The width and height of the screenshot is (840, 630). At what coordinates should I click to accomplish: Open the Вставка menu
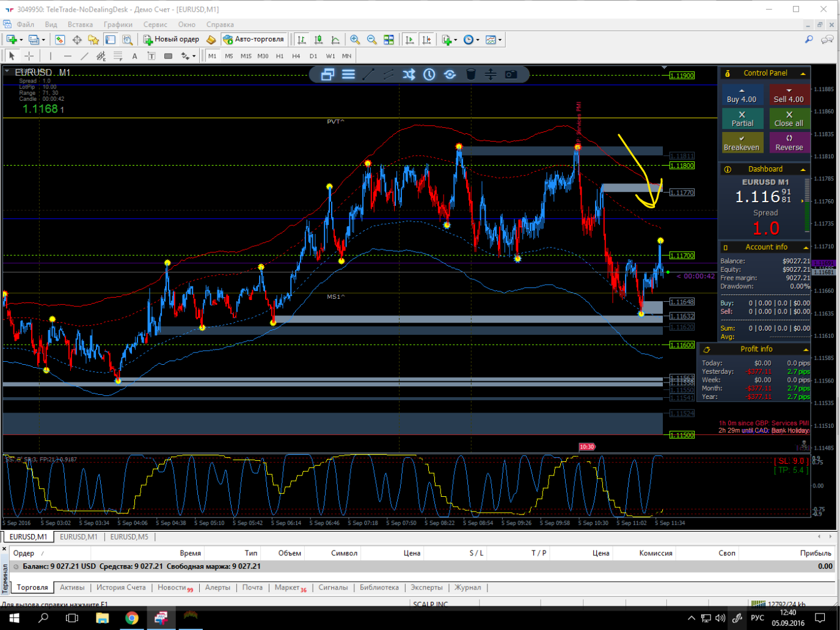pos(81,24)
